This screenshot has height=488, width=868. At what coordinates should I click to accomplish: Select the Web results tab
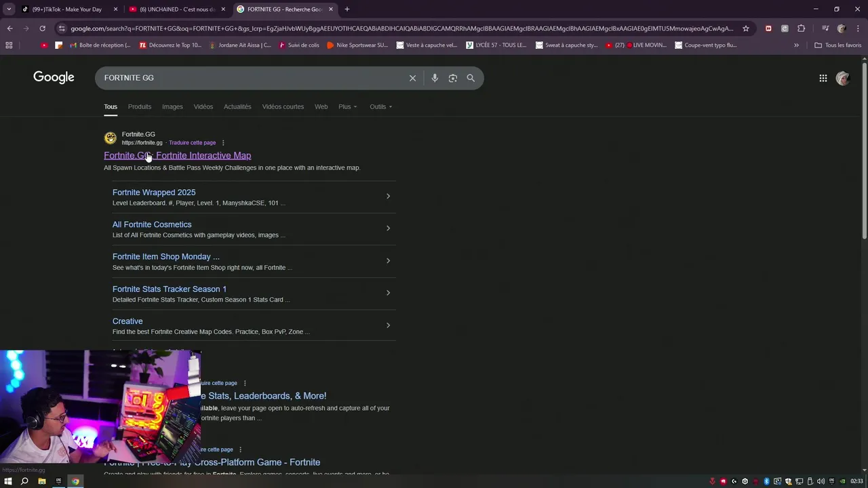(x=321, y=106)
